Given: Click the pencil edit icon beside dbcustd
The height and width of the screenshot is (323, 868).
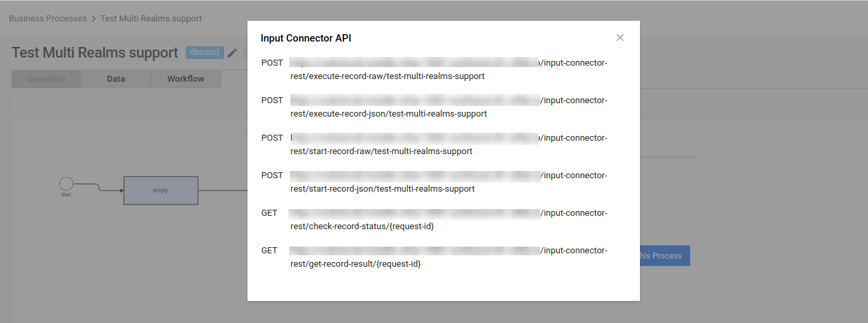Looking at the screenshot, I should pyautogui.click(x=233, y=53).
